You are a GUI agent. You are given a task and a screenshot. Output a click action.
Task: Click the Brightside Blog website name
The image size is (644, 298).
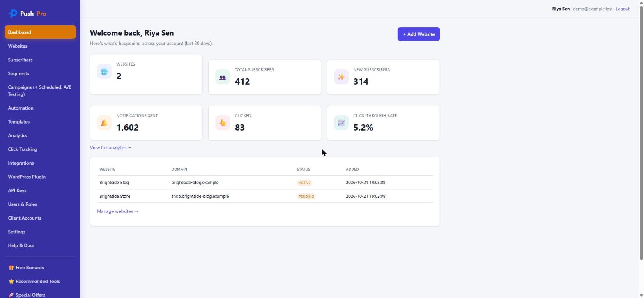(114, 183)
